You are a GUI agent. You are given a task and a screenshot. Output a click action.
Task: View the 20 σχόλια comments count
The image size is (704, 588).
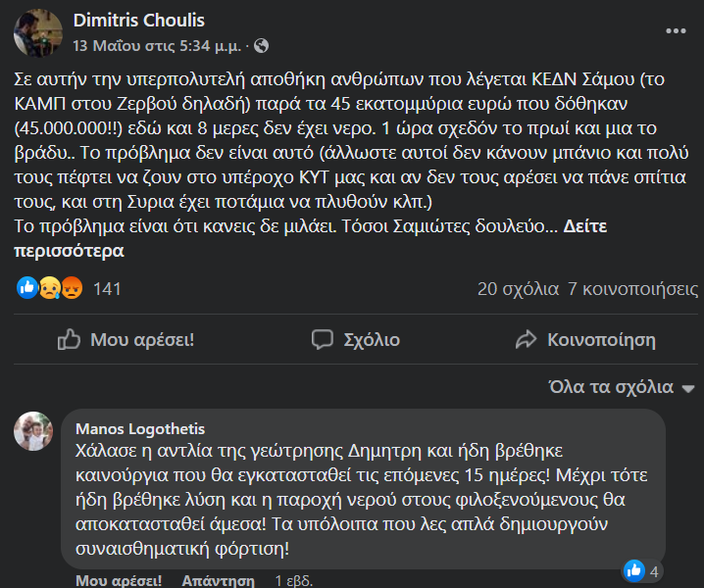(518, 289)
